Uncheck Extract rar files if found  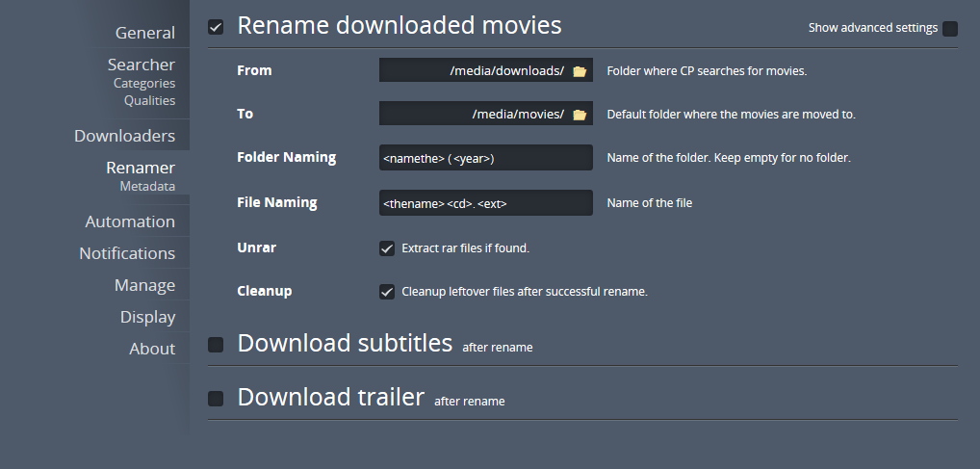pos(387,248)
